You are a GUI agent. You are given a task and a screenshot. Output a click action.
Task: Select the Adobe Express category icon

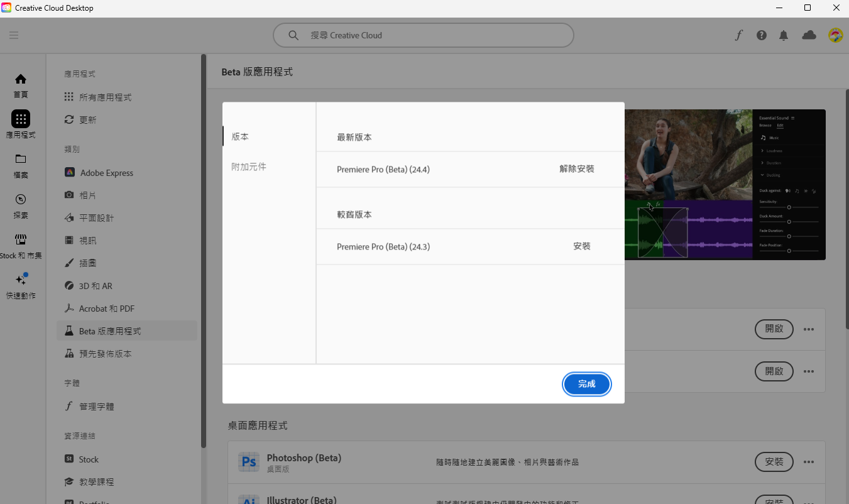[x=69, y=172]
